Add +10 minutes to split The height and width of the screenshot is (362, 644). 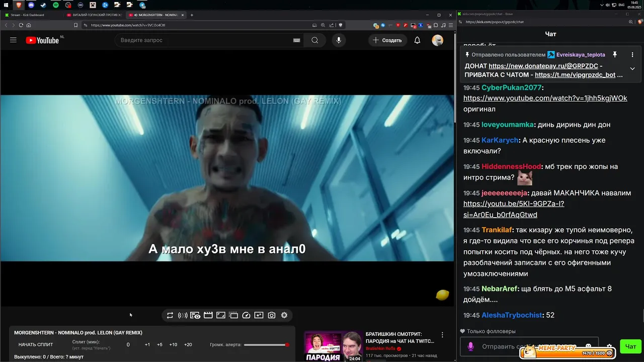[x=173, y=344]
